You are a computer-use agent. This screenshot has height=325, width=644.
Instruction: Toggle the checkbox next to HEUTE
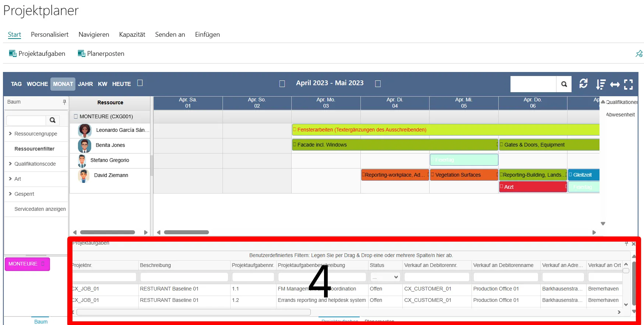(140, 83)
